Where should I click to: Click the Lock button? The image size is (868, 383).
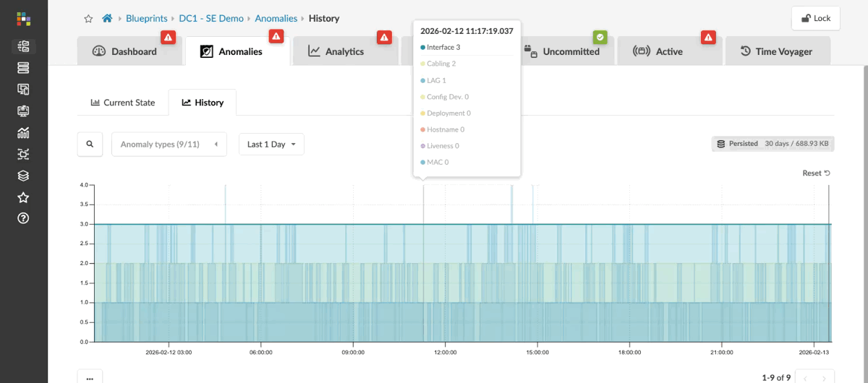(815, 19)
